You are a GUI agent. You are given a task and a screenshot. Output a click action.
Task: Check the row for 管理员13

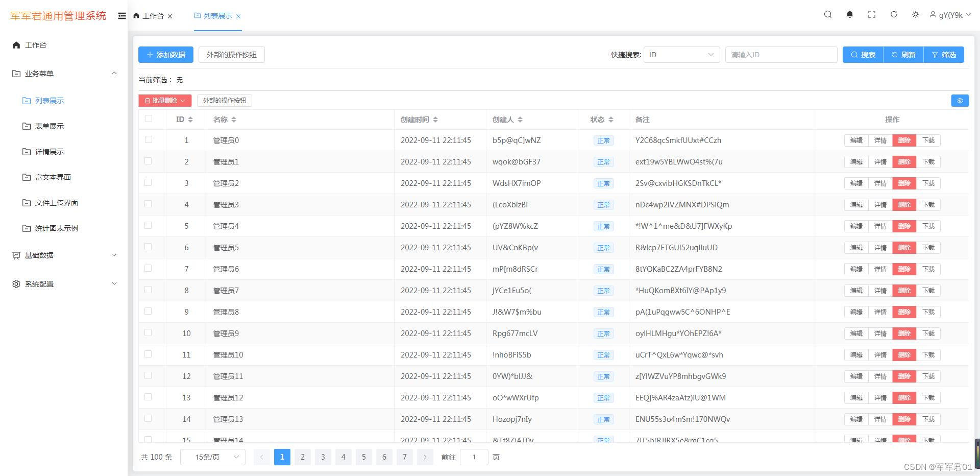pos(149,418)
